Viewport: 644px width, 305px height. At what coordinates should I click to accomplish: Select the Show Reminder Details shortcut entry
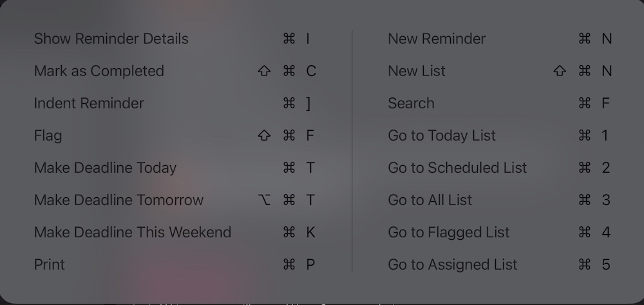point(175,39)
